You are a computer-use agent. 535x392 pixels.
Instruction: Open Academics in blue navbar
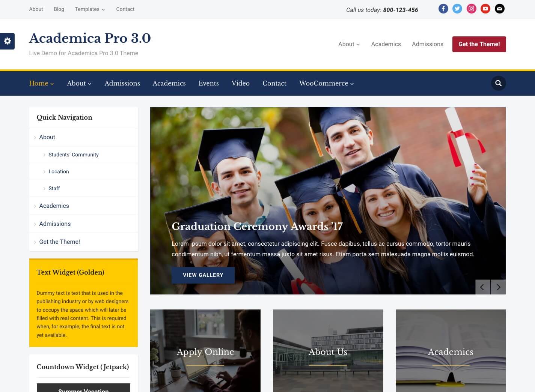tap(169, 83)
